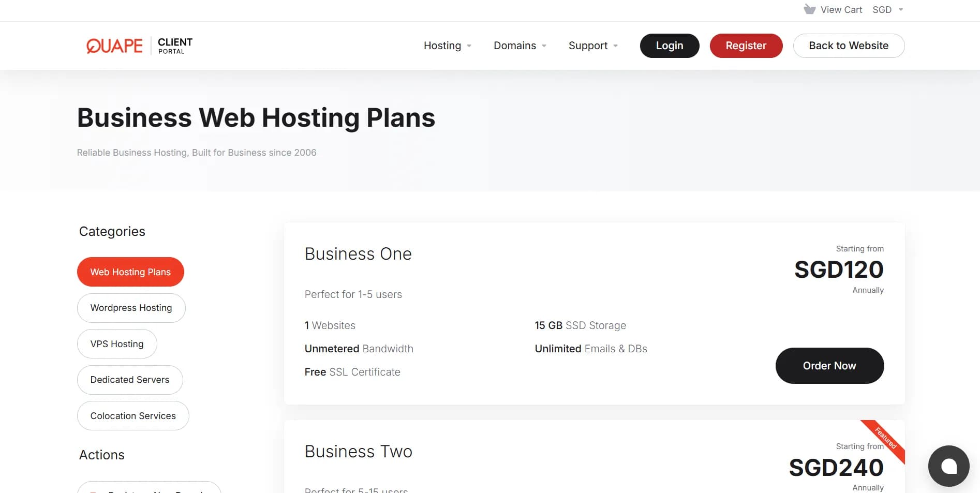The height and width of the screenshot is (493, 980).
Task: Open the Colocation Services category
Action: (133, 416)
